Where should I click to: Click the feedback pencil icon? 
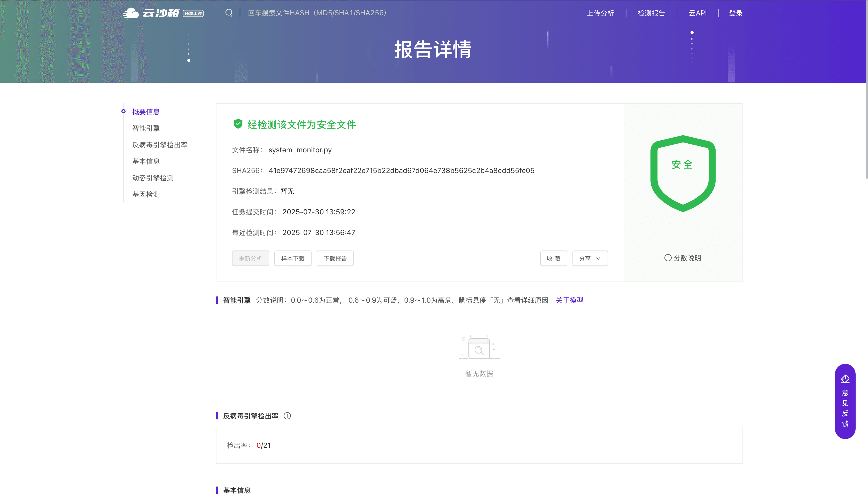click(x=845, y=379)
